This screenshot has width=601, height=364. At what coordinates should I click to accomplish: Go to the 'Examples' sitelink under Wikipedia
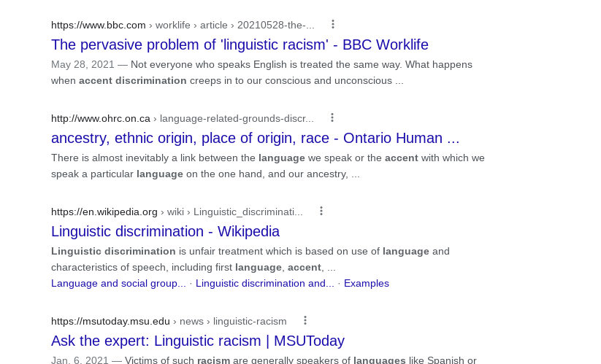(366, 283)
